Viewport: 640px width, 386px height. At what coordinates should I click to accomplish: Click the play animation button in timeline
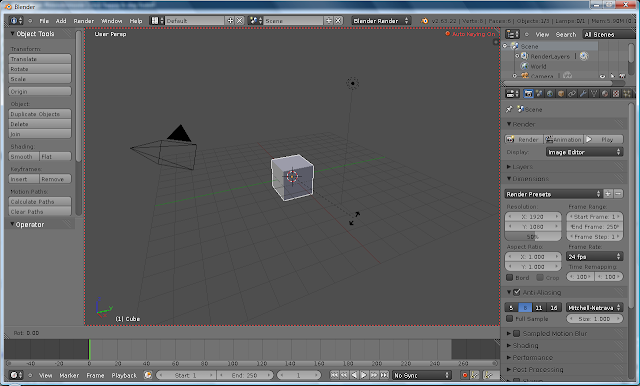pyautogui.click(x=364, y=375)
